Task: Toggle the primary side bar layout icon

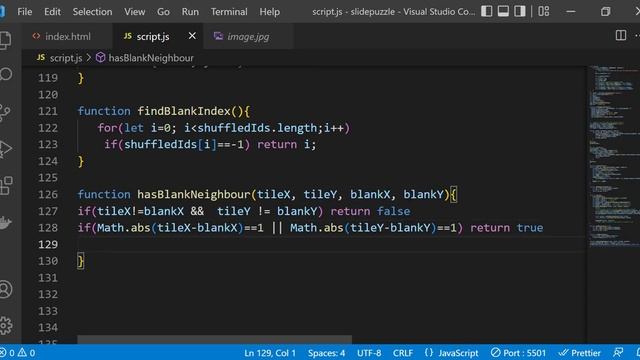Action: point(487,11)
